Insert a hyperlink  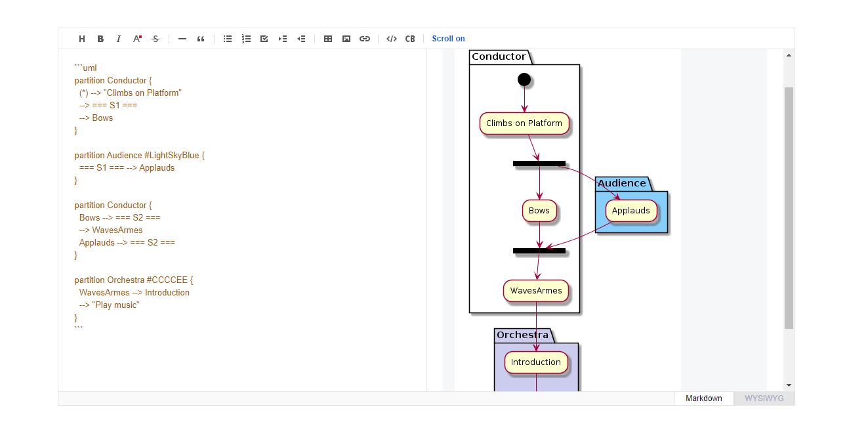(x=365, y=39)
